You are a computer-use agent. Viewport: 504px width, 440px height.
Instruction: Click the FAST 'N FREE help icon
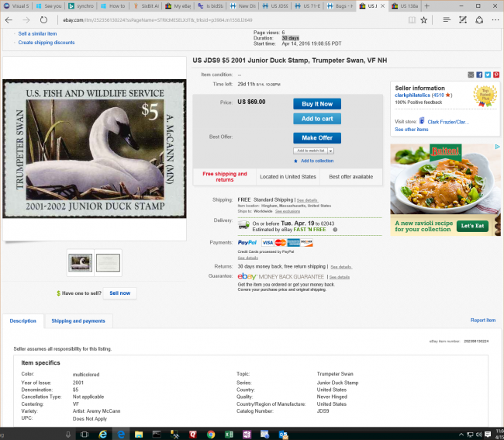(x=335, y=230)
